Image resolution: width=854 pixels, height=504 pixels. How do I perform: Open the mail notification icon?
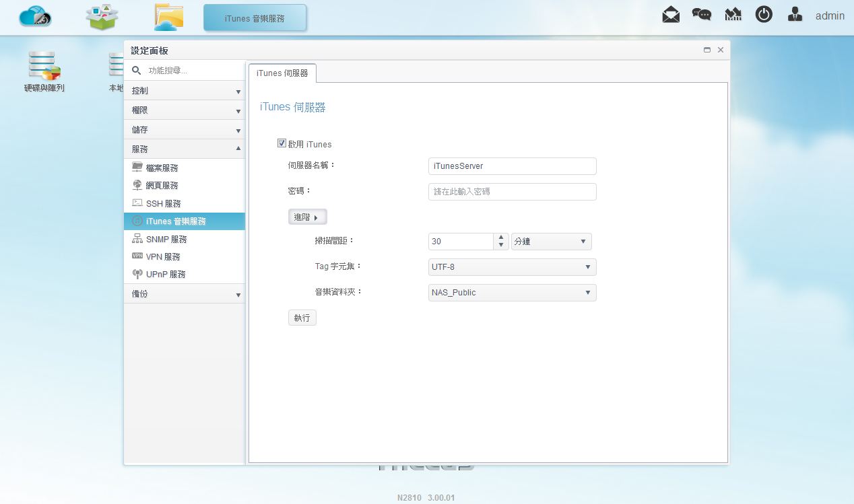pyautogui.click(x=671, y=15)
